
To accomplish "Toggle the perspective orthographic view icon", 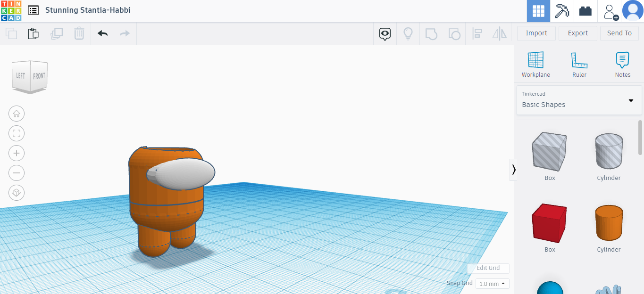I will [x=17, y=193].
